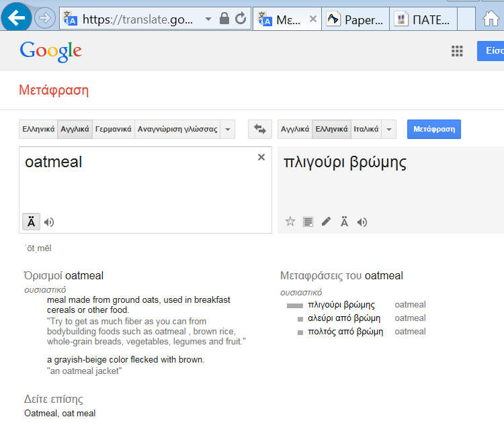This screenshot has height=423, width=504.
Task: Click the browser home icon
Action: click(491, 19)
